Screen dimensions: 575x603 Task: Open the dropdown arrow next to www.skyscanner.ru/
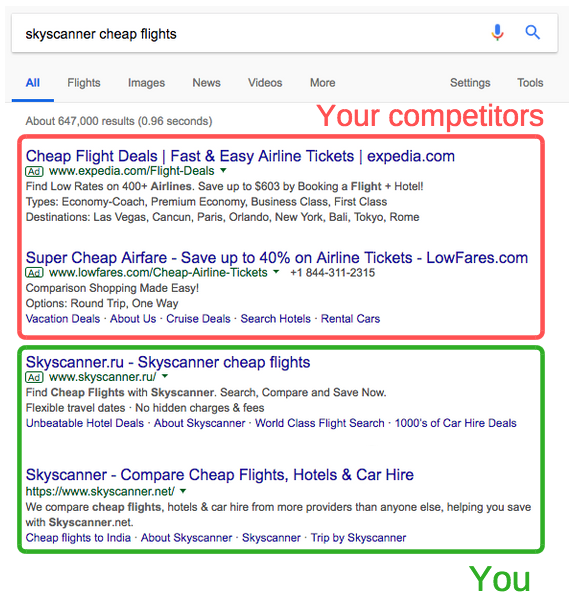(165, 376)
